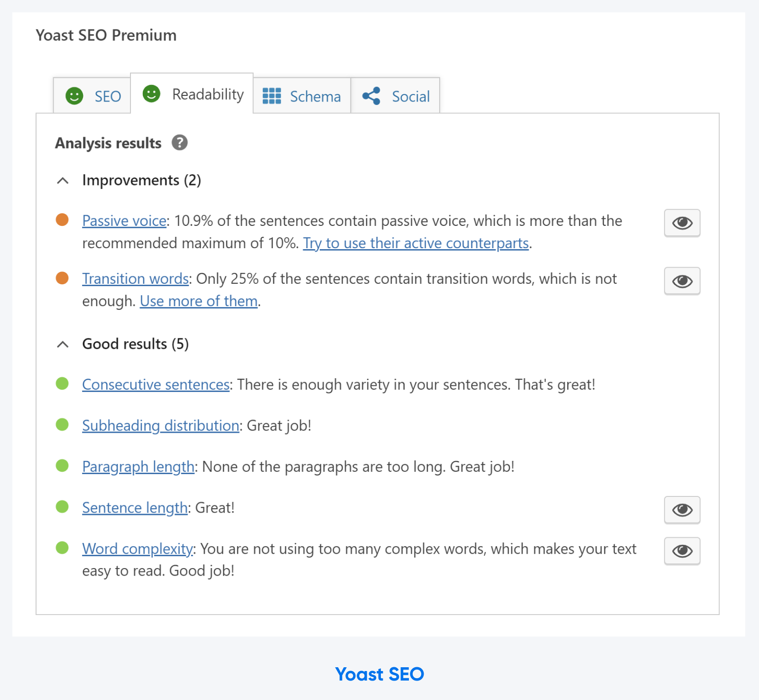Collapse the Improvements section
This screenshot has width=759, height=700.
point(62,181)
